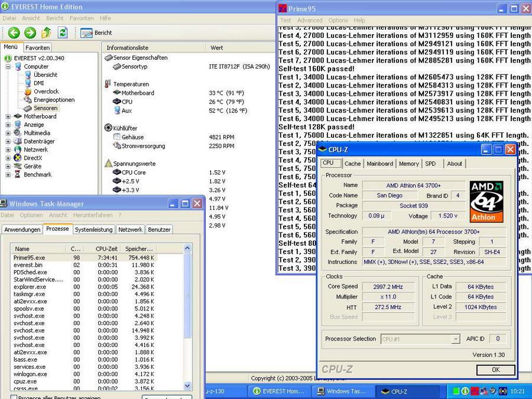Viewport: 532px width, 399px height.
Task: Select the DirectX node in the tree
Action: click(x=32, y=158)
